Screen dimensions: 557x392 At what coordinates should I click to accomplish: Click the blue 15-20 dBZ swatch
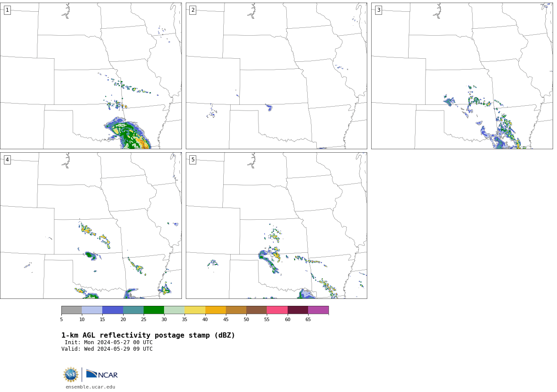click(x=113, y=310)
